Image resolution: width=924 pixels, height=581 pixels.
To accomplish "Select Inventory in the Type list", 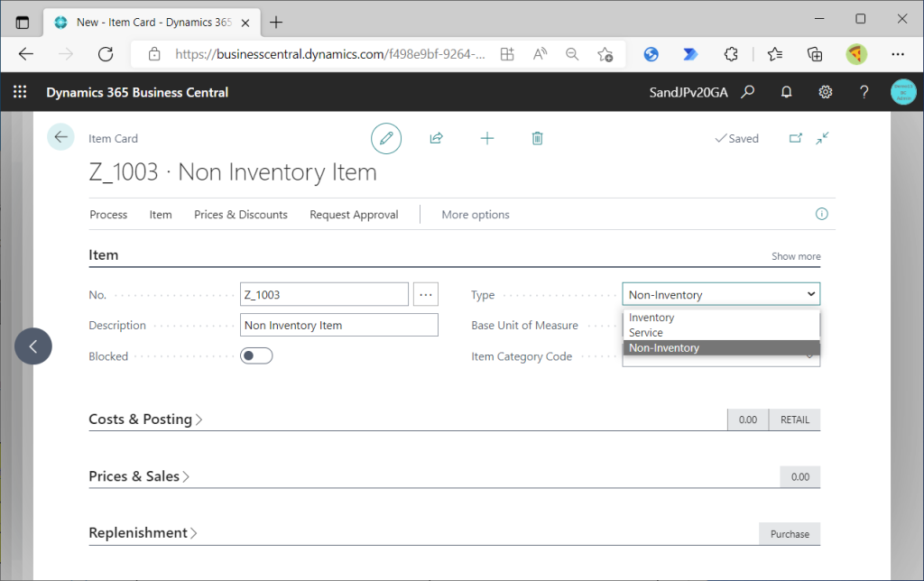I will click(x=721, y=317).
